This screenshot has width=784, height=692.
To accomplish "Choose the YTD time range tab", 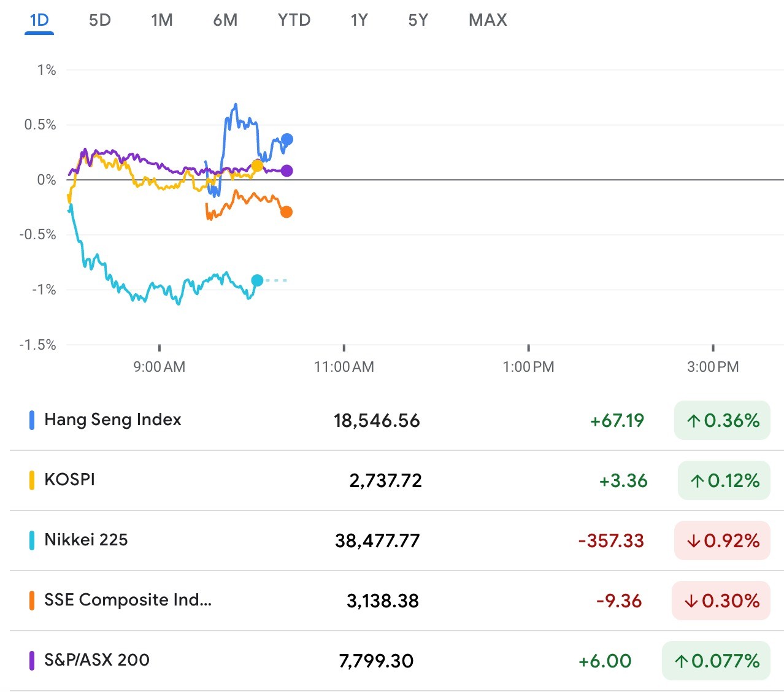I will (x=294, y=20).
